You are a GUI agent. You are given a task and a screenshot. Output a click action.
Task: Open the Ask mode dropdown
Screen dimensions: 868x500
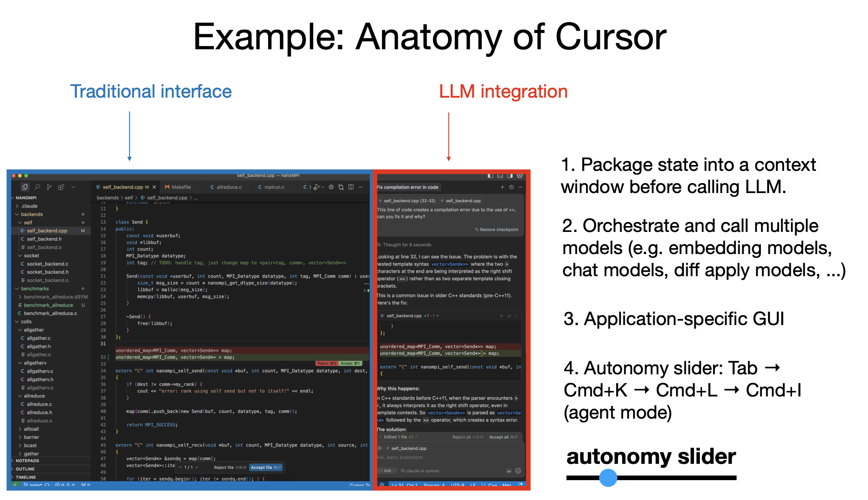387,471
